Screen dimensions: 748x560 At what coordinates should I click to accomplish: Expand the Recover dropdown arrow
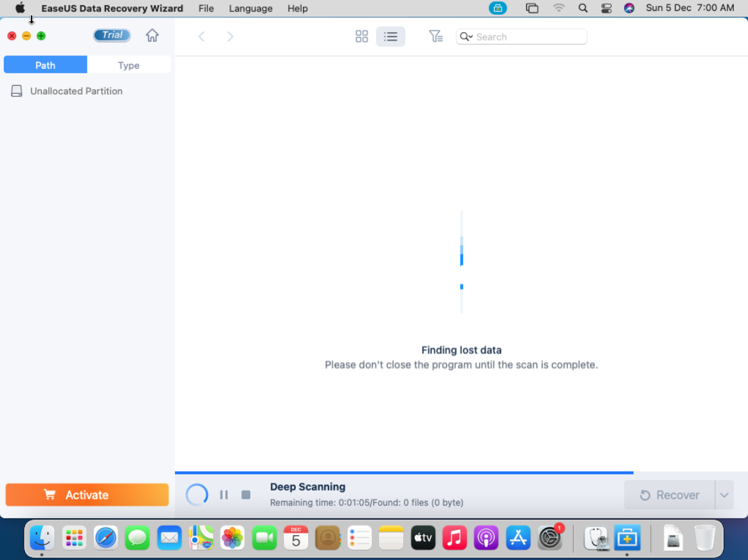pos(724,495)
